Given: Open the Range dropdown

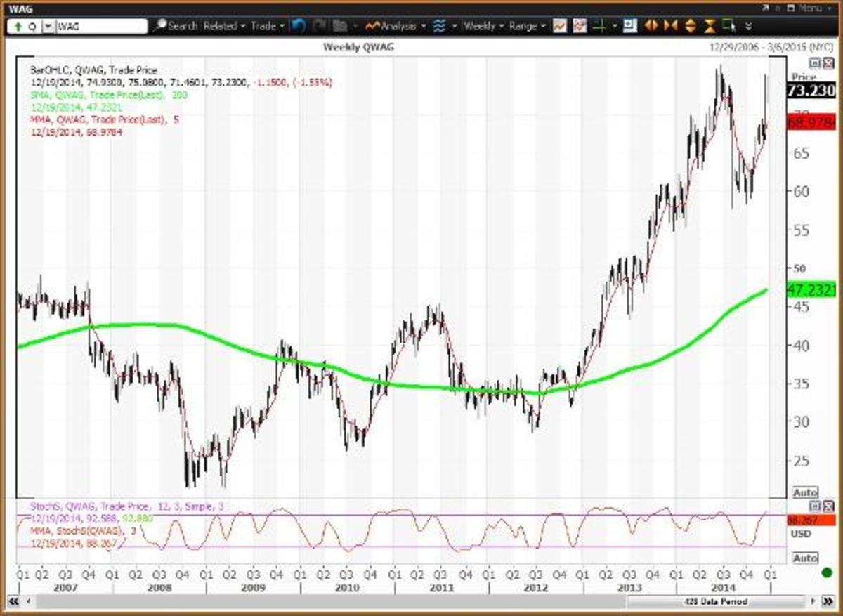Looking at the screenshot, I should 527,26.
